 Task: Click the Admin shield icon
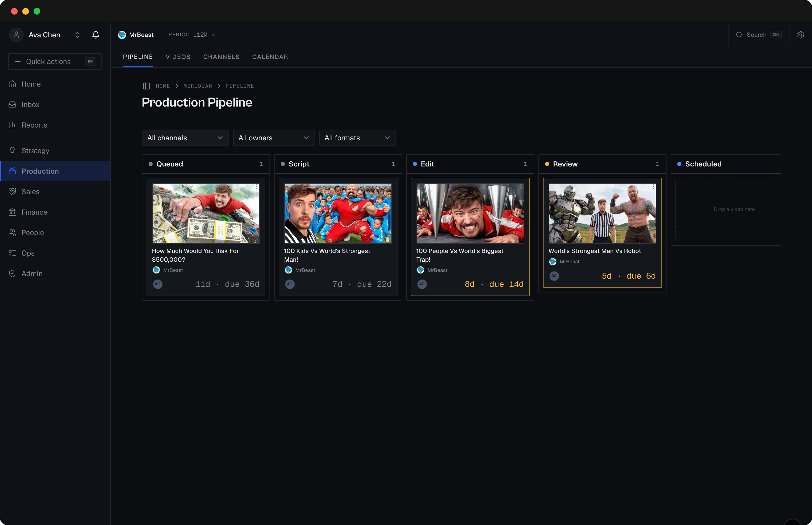[12, 273]
